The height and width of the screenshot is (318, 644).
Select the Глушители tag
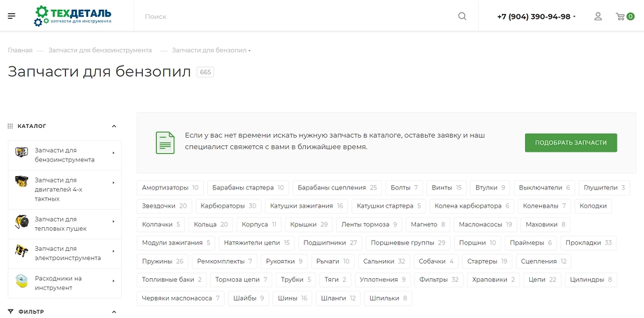pyautogui.click(x=604, y=187)
